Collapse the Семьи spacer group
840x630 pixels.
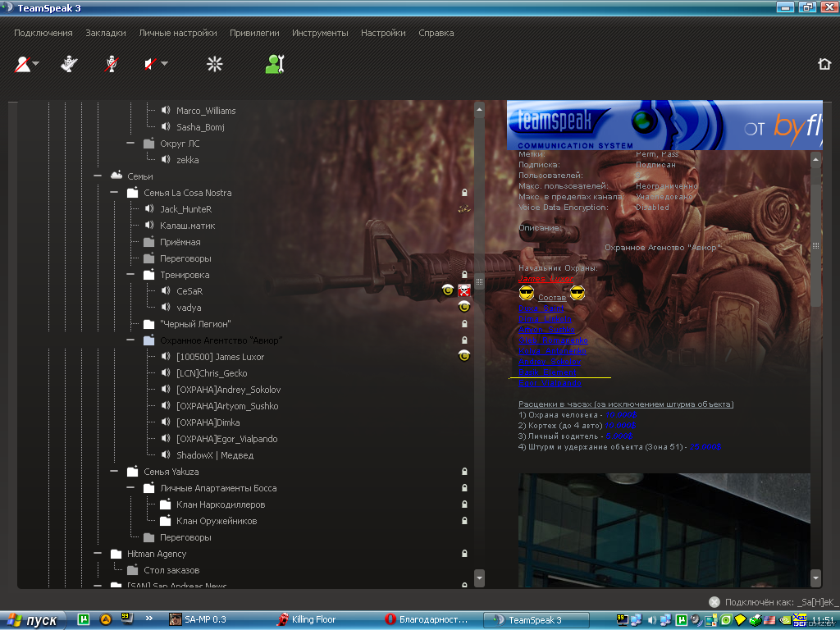tap(98, 176)
